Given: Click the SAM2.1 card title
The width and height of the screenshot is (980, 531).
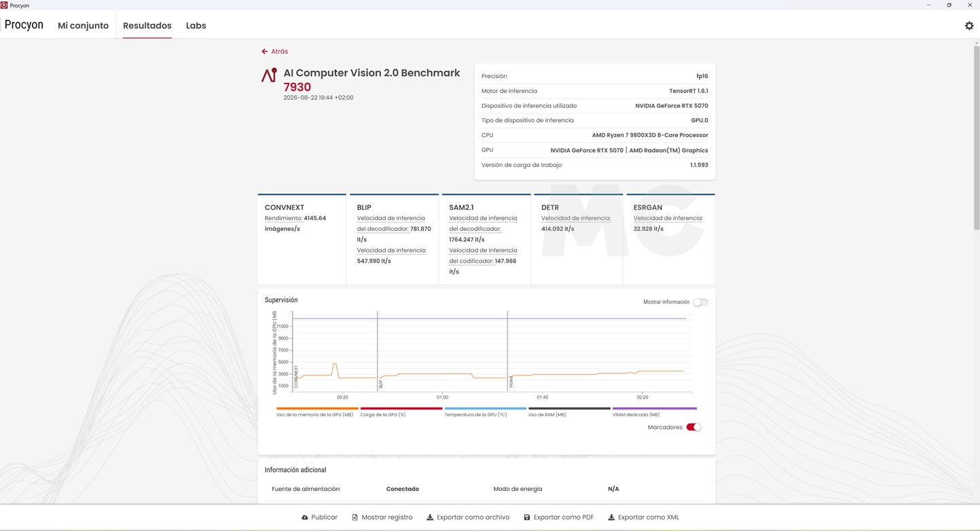Looking at the screenshot, I should (x=461, y=208).
